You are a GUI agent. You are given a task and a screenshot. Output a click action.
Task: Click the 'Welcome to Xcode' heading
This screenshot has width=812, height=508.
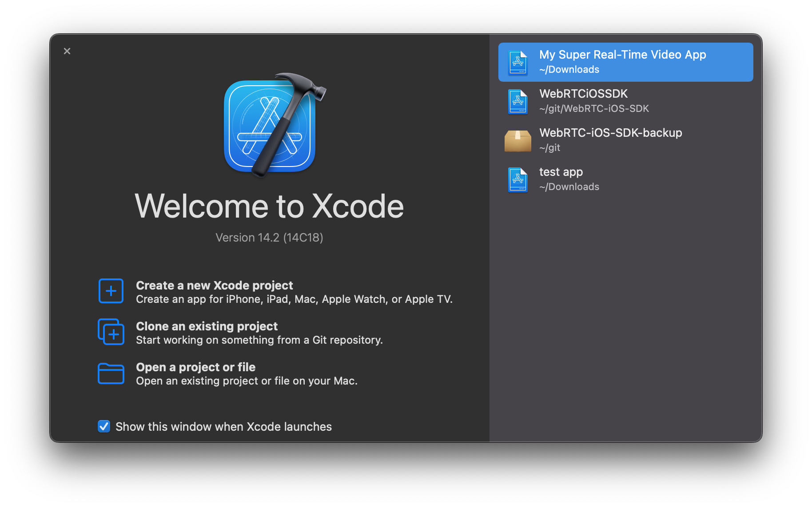click(x=269, y=206)
